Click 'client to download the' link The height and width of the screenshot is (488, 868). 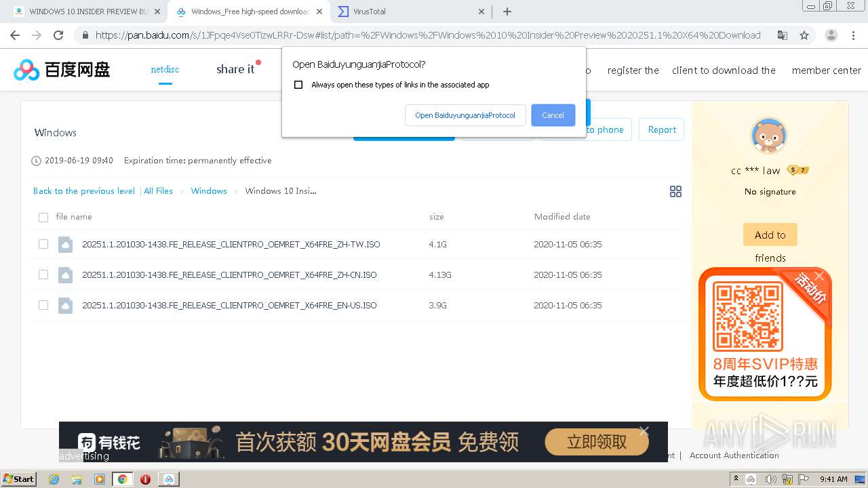[724, 70]
